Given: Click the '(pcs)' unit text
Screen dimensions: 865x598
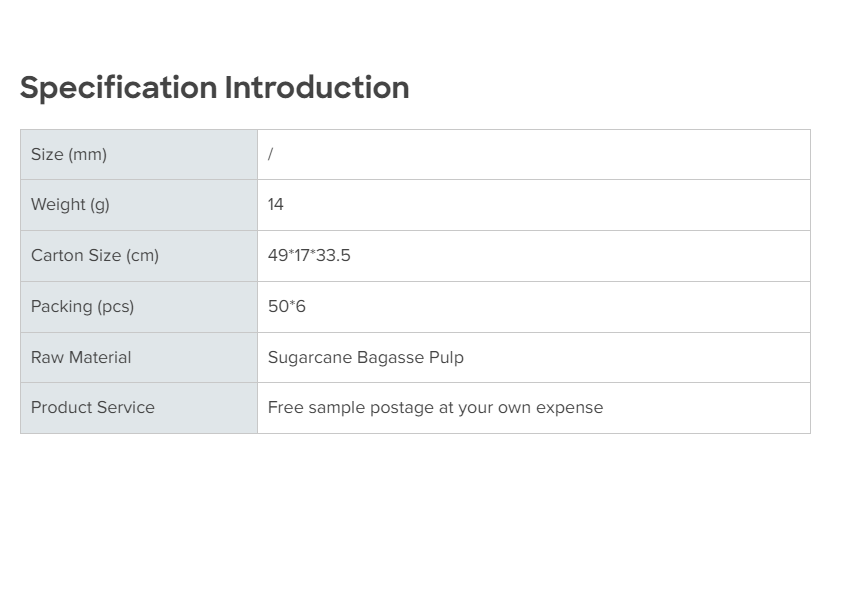Looking at the screenshot, I should (115, 307).
